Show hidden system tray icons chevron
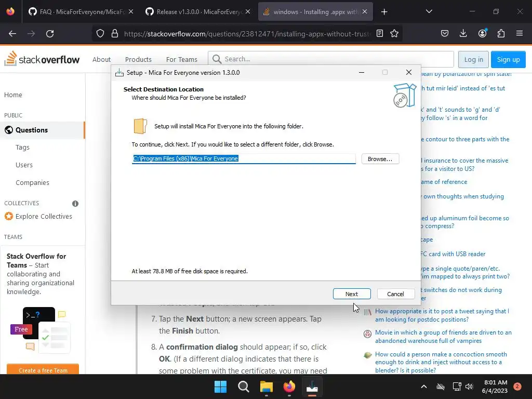The height and width of the screenshot is (399, 532). 424,387
